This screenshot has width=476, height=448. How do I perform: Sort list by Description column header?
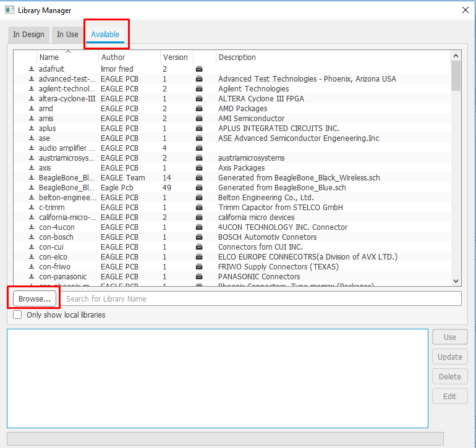tap(333, 57)
